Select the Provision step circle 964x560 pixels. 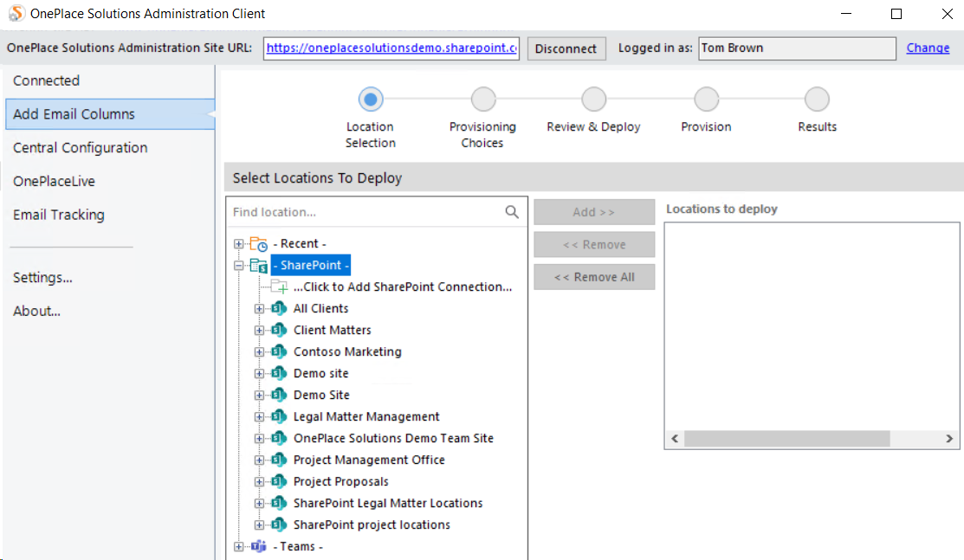707,99
